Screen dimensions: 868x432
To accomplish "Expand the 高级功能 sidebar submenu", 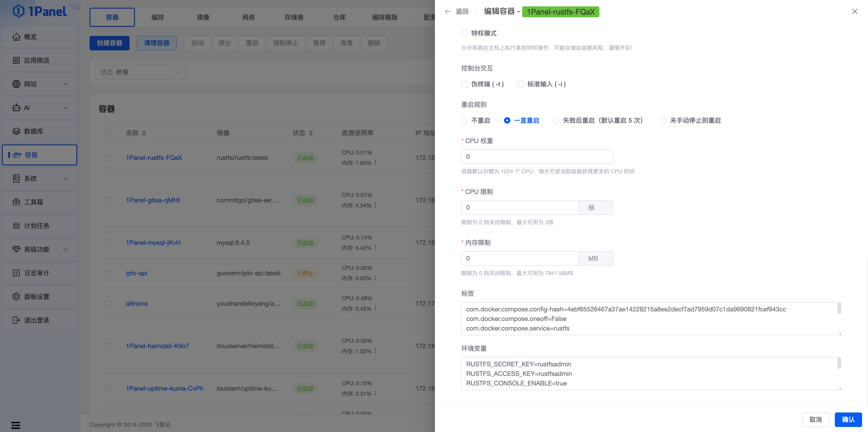I will point(65,249).
